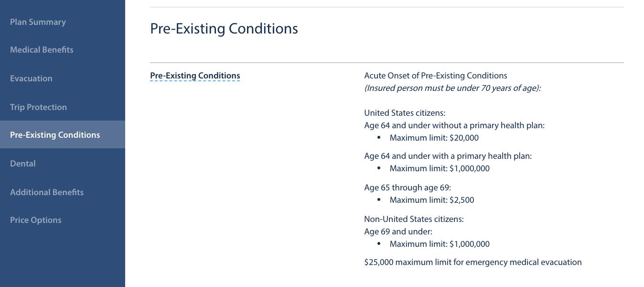Select the italic under 70 years note

452,88
